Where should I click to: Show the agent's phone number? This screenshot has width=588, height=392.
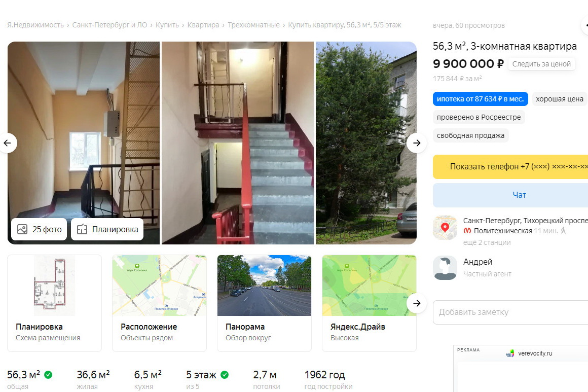click(x=510, y=166)
